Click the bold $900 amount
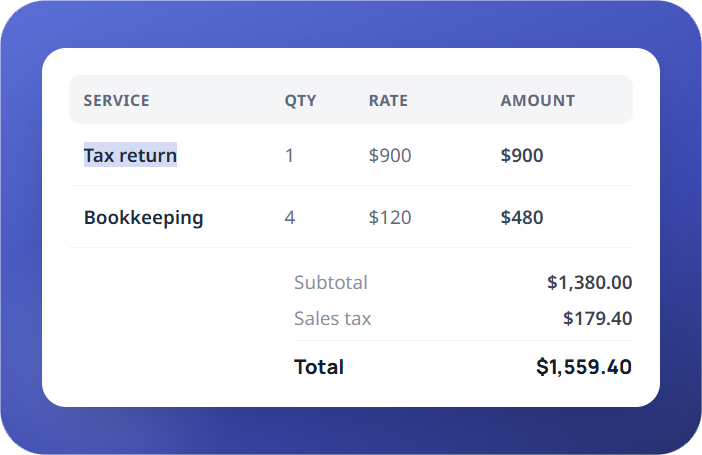Viewport: 702px width, 455px height. click(x=522, y=155)
